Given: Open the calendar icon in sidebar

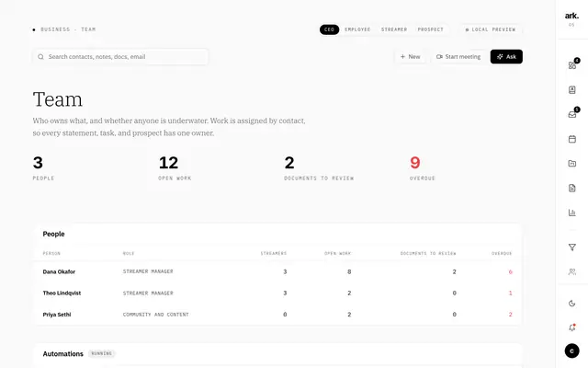Looking at the screenshot, I should [571, 139].
